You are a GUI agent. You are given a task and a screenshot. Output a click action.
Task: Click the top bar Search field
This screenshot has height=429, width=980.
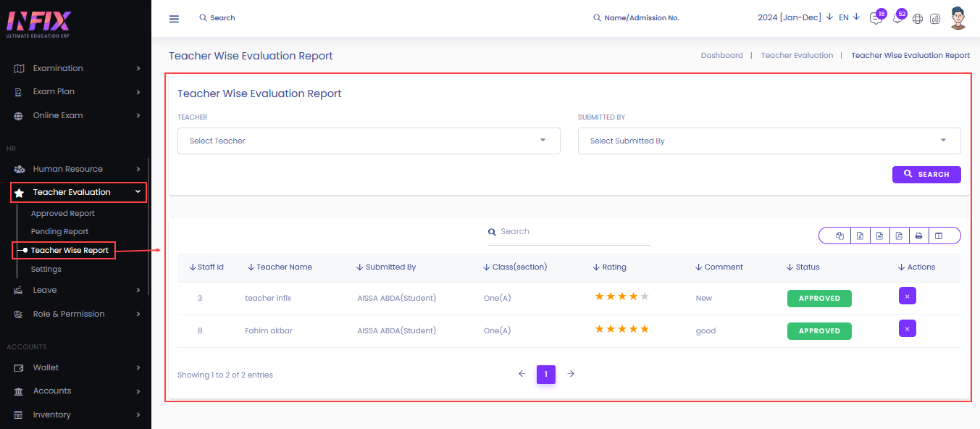coord(217,18)
